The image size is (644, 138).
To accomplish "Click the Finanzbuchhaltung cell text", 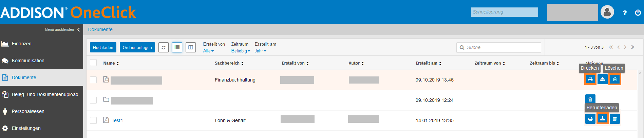I will pyautogui.click(x=235, y=80).
